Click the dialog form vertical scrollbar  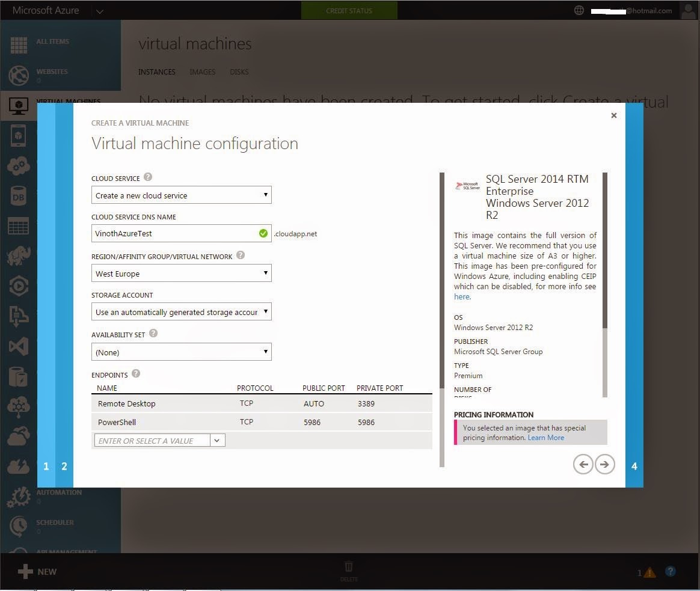click(442, 320)
